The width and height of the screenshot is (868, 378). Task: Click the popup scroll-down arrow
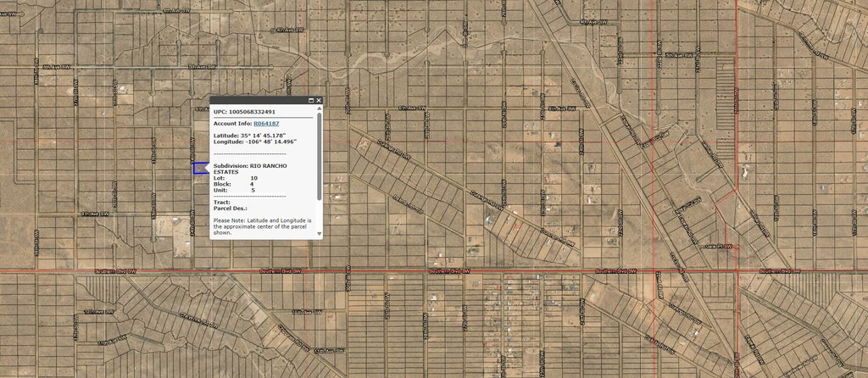pyautogui.click(x=319, y=234)
